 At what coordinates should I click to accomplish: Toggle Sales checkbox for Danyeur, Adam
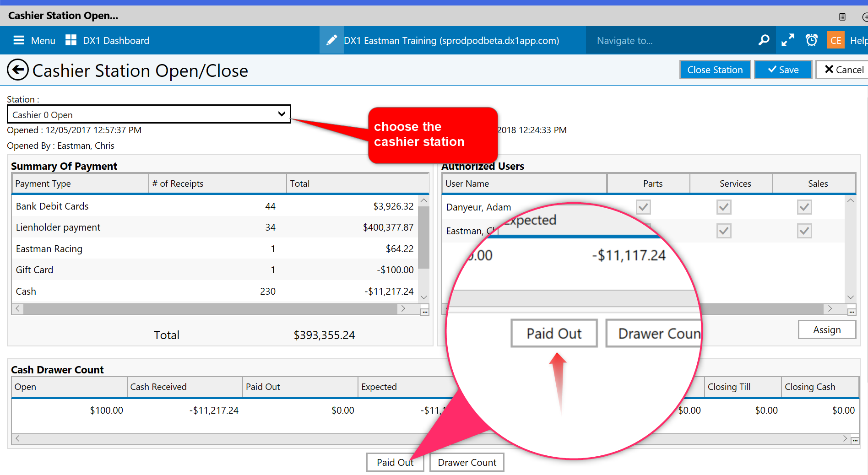804,207
